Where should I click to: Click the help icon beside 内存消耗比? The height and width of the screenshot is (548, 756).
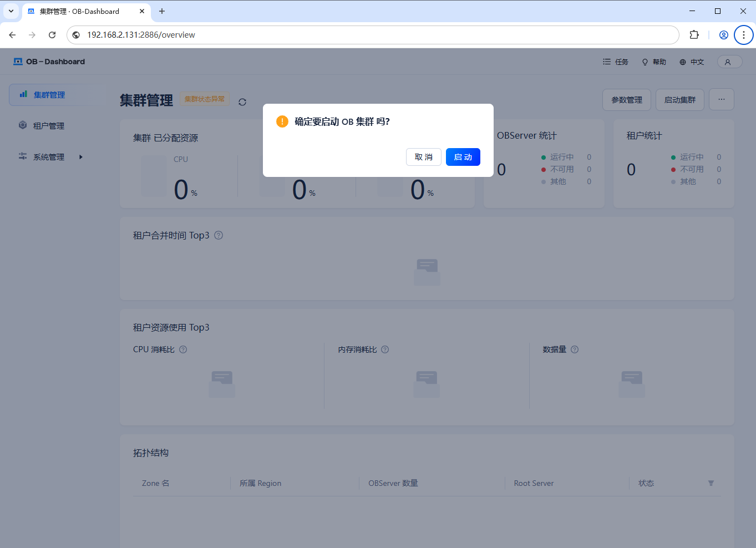[x=385, y=349]
